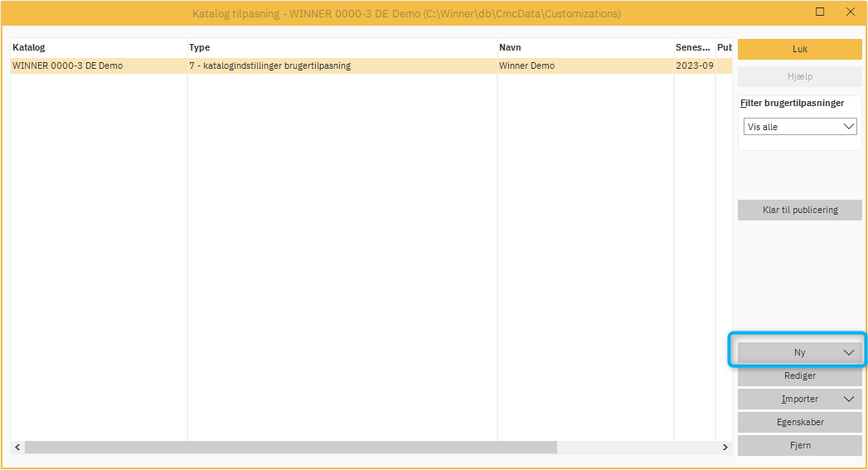Screen dimensions: 868x470
Task: Click the 2023-09 date cell
Action: point(694,65)
